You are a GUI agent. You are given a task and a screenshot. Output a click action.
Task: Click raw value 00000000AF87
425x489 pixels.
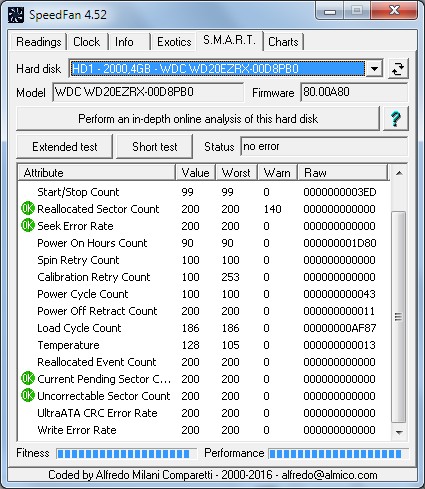pos(340,328)
